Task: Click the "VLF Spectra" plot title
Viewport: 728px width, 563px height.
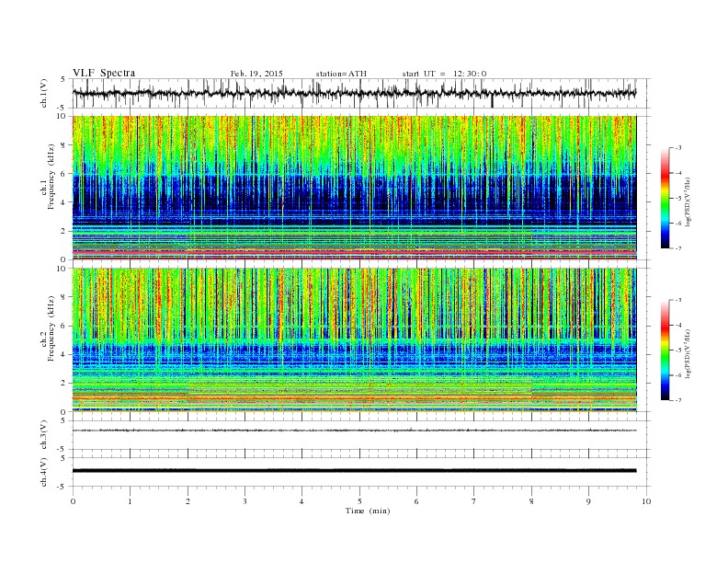Action: [104, 73]
